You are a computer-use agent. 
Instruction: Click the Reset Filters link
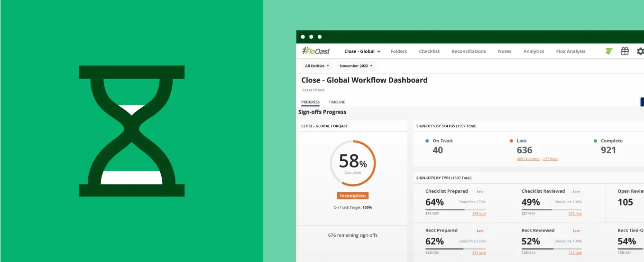pos(313,90)
